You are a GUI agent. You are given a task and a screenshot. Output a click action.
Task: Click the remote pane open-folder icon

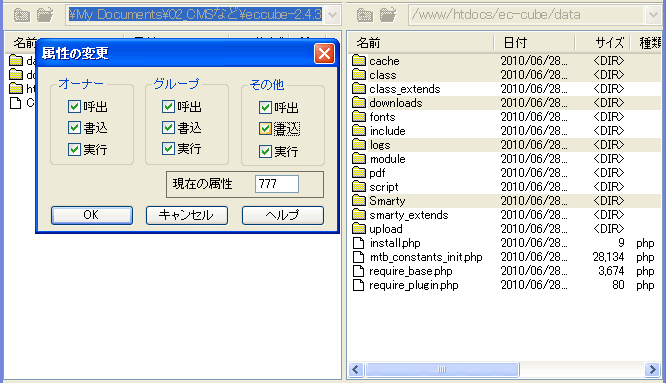pos(388,15)
